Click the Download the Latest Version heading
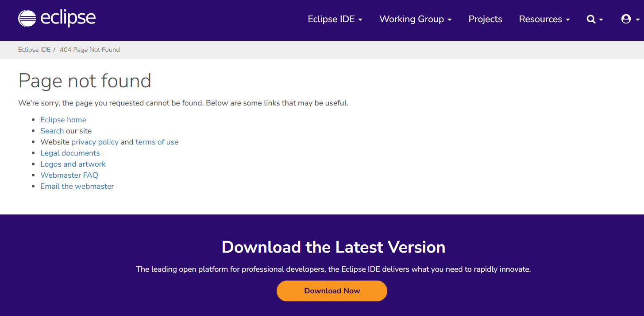This screenshot has width=644, height=316. coord(333,247)
